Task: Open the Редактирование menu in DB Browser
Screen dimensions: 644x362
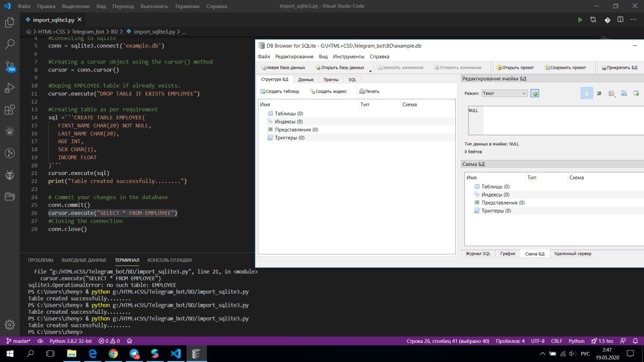Action: 294,57
